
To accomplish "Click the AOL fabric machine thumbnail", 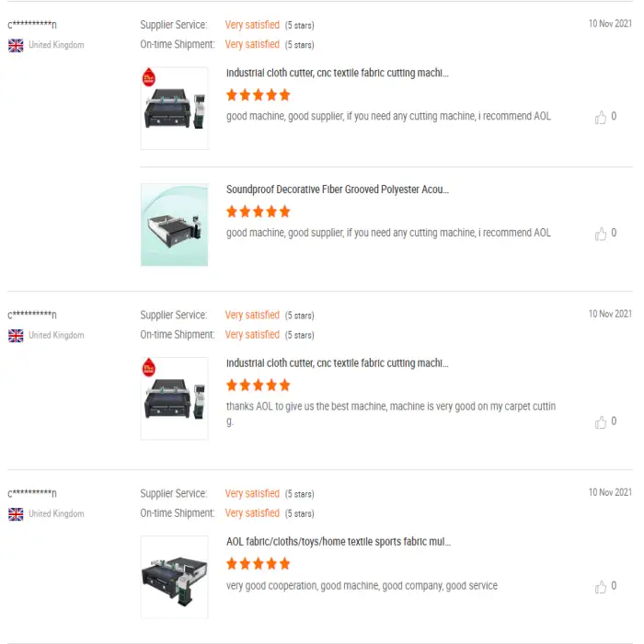I will coord(174,577).
